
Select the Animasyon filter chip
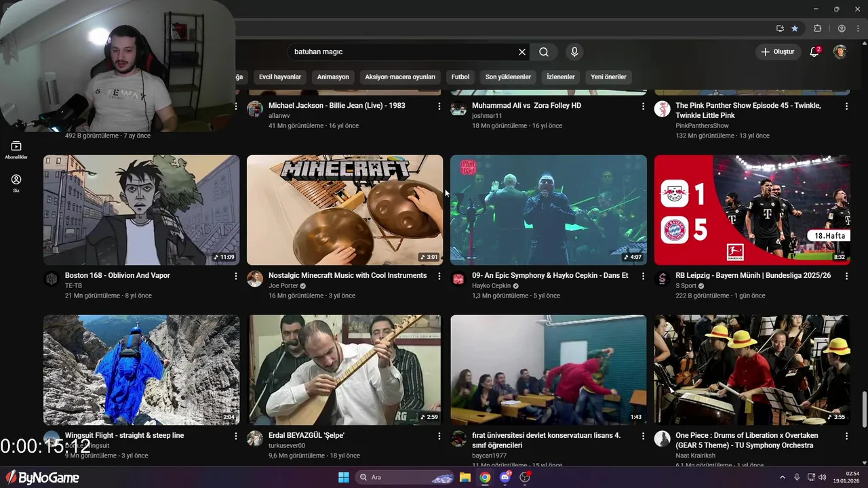(x=333, y=77)
